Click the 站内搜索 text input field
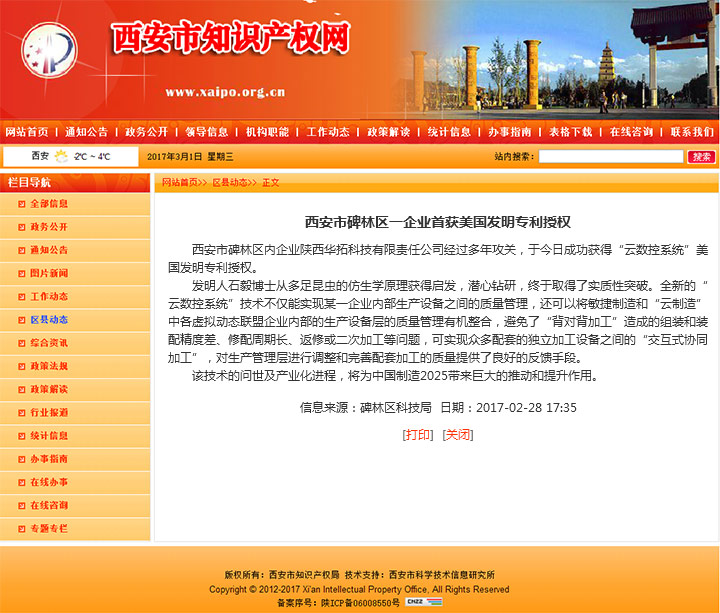The width and height of the screenshot is (720, 613). click(611, 157)
